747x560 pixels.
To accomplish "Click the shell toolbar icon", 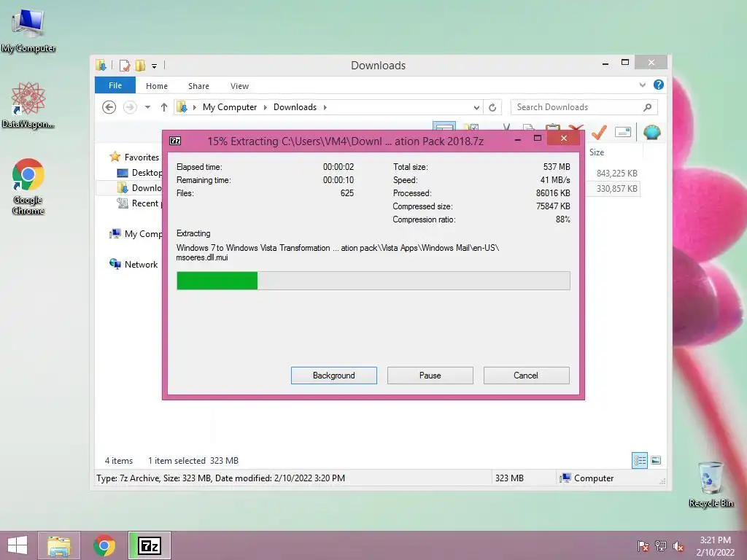I will [x=651, y=132].
